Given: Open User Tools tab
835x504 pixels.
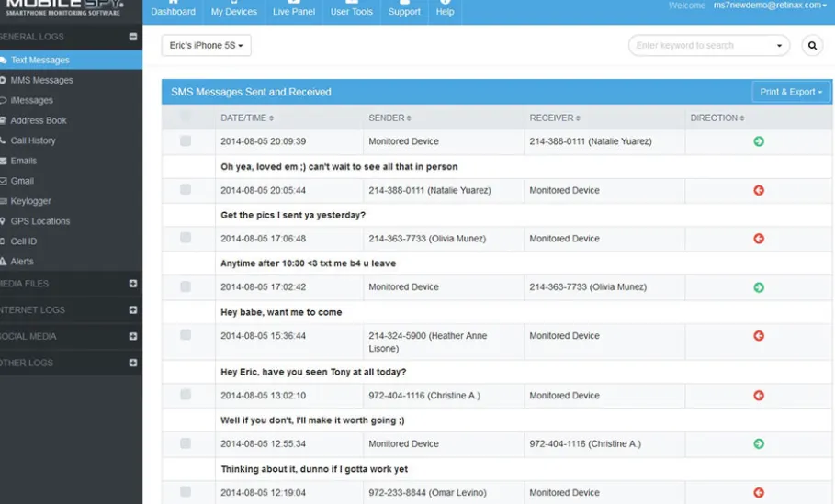Looking at the screenshot, I should (x=352, y=11).
